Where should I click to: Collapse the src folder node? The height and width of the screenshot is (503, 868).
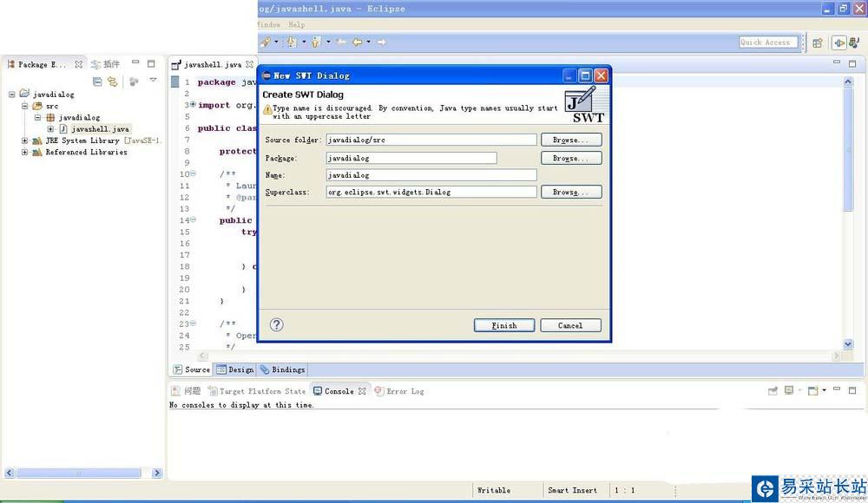(x=24, y=106)
